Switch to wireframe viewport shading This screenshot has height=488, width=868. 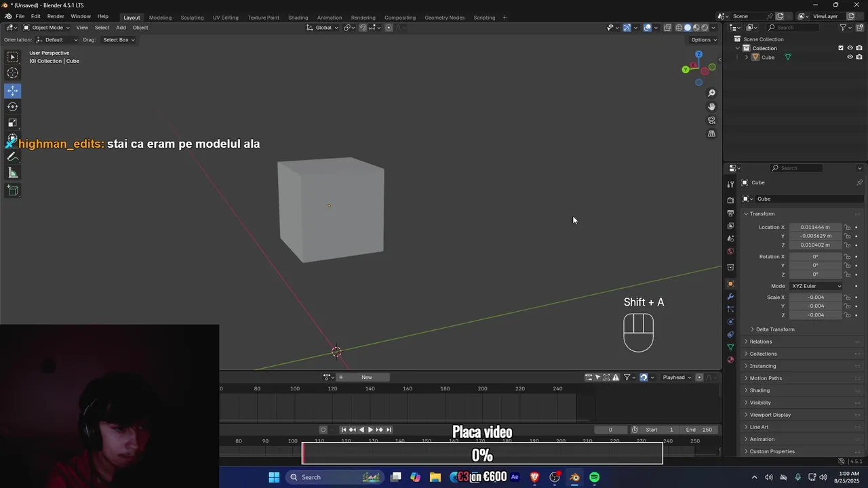click(679, 28)
